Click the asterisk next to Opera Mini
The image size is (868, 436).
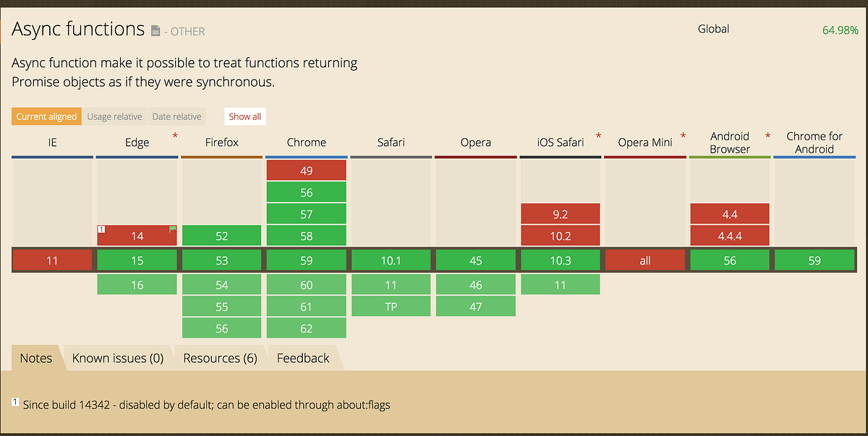tap(681, 135)
